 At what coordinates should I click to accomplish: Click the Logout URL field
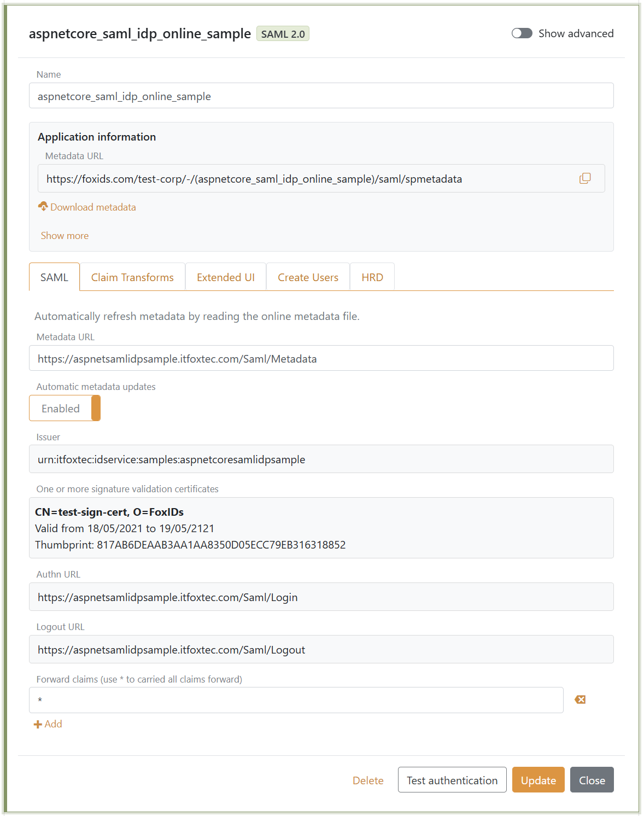click(x=321, y=649)
